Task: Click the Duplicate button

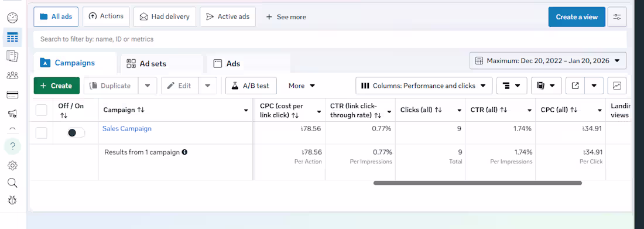Action: (x=111, y=86)
